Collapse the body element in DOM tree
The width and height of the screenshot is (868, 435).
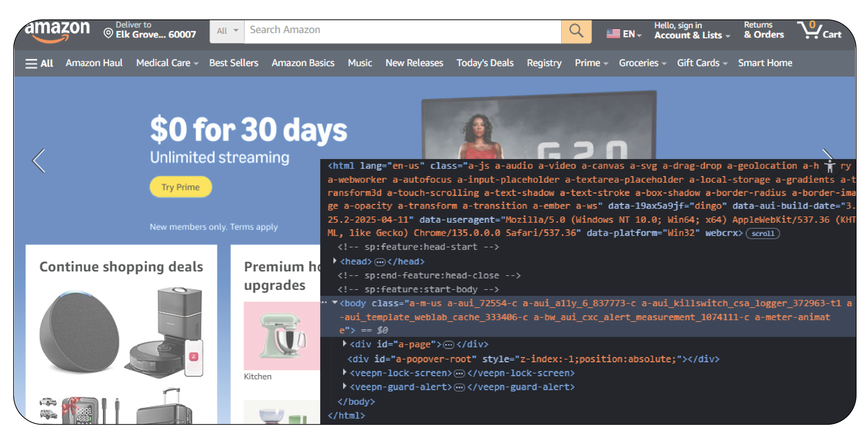(335, 302)
